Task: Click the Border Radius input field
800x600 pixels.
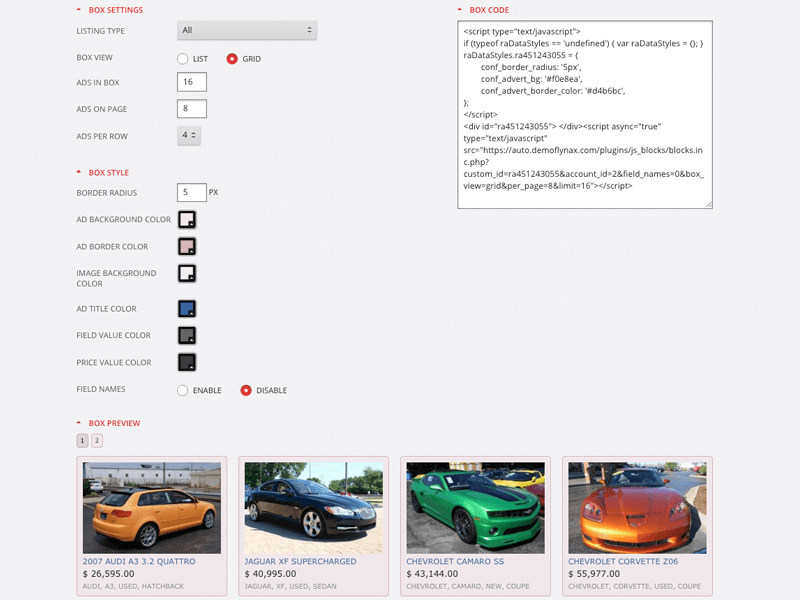Action: click(x=192, y=192)
